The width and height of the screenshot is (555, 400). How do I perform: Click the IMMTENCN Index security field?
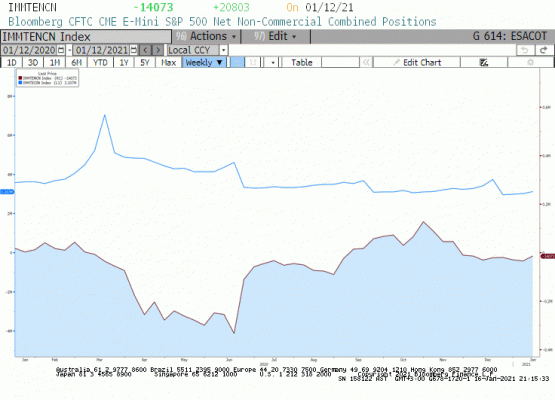pyautogui.click(x=86, y=36)
